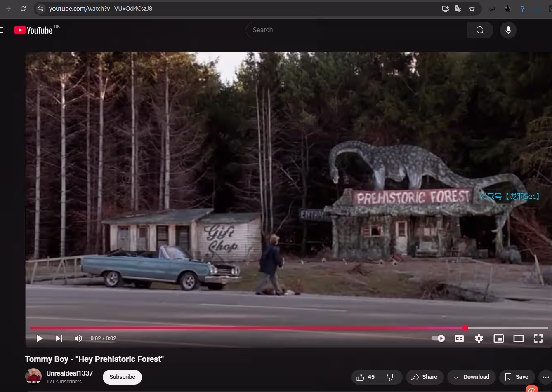Open the black hat extension icon
This screenshot has height=392, width=552.
tap(493, 9)
